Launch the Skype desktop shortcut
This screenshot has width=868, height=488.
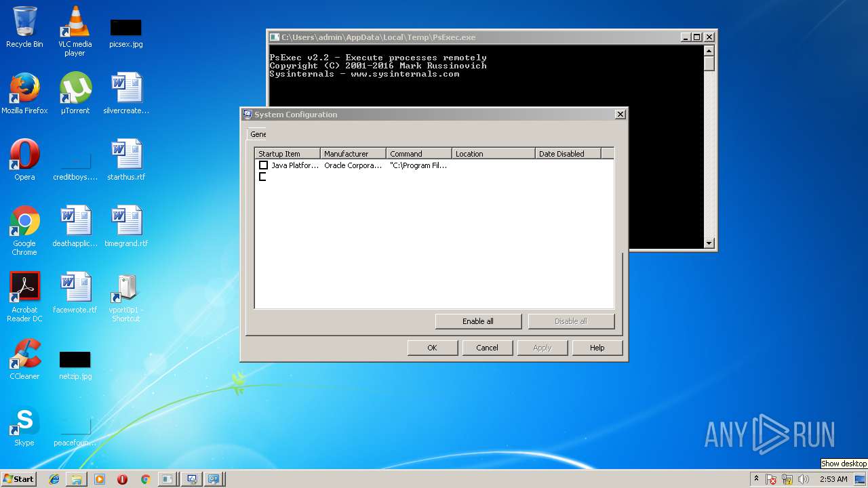pyautogui.click(x=24, y=426)
